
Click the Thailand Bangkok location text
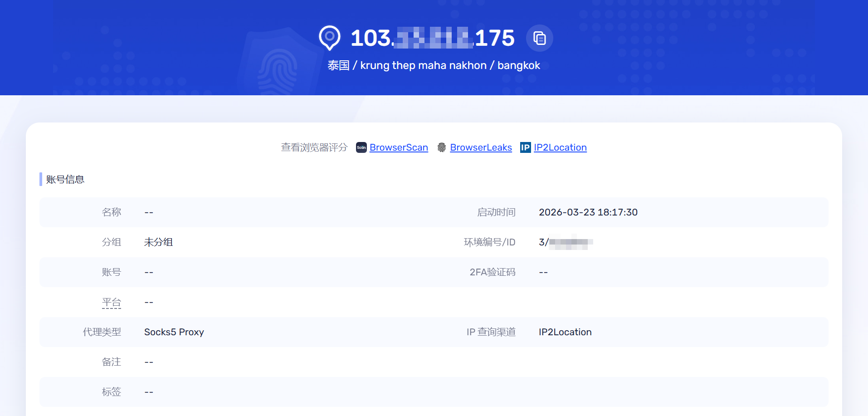(434, 65)
